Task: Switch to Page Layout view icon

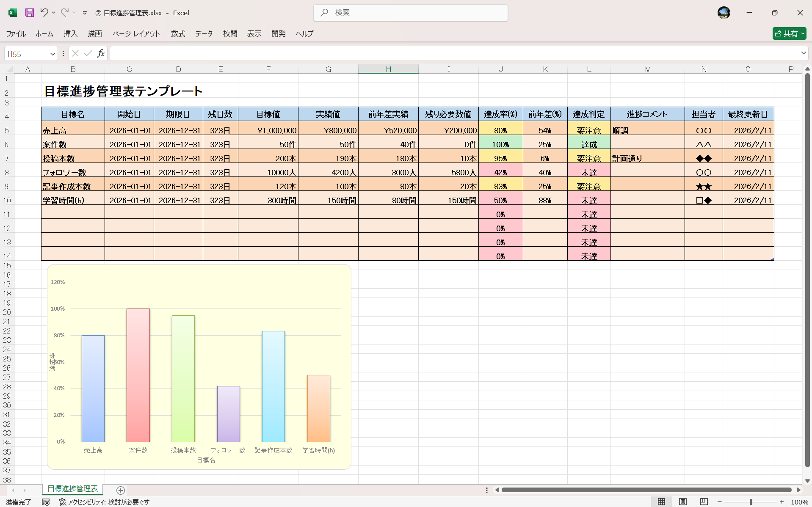Action: (682, 502)
